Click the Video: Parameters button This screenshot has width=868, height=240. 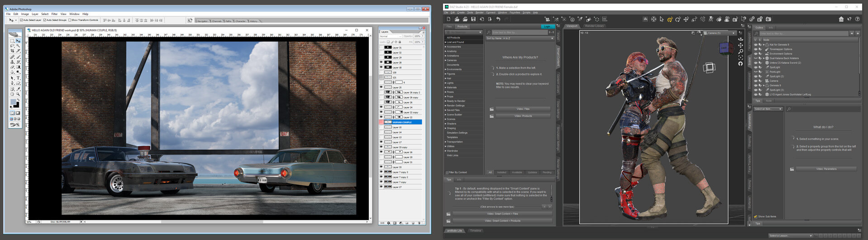[x=826, y=169]
